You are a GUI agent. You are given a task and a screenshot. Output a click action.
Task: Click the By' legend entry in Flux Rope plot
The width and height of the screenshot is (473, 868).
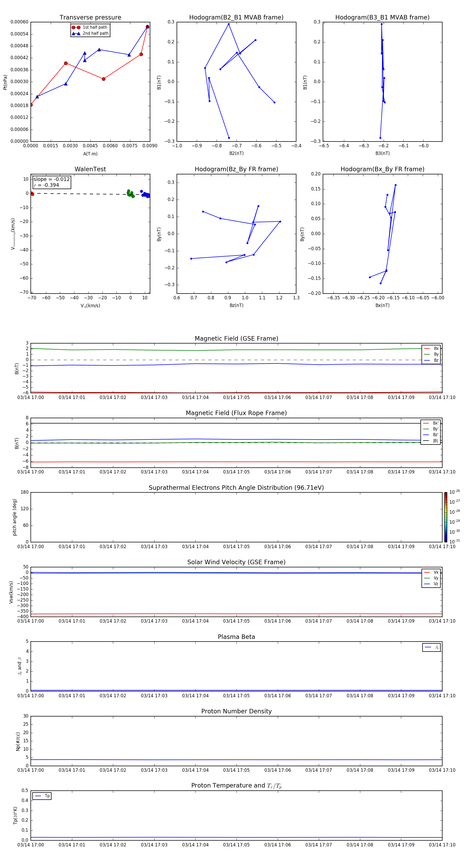[431, 429]
